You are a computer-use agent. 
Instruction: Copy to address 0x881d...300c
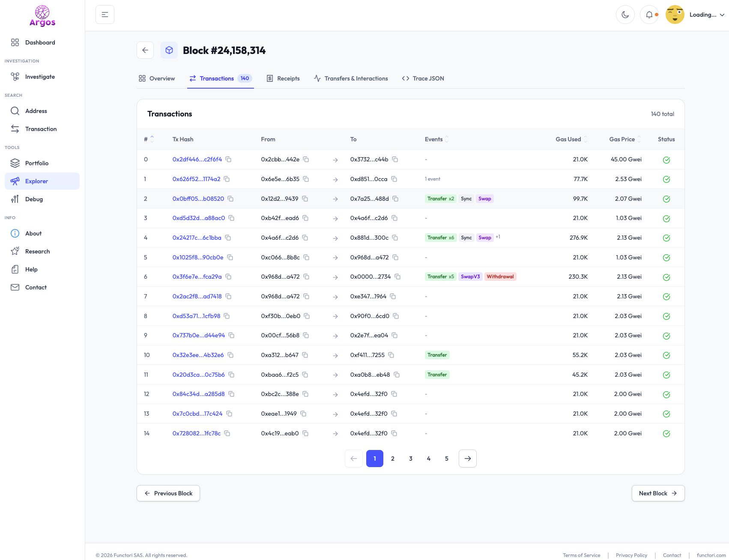point(395,238)
